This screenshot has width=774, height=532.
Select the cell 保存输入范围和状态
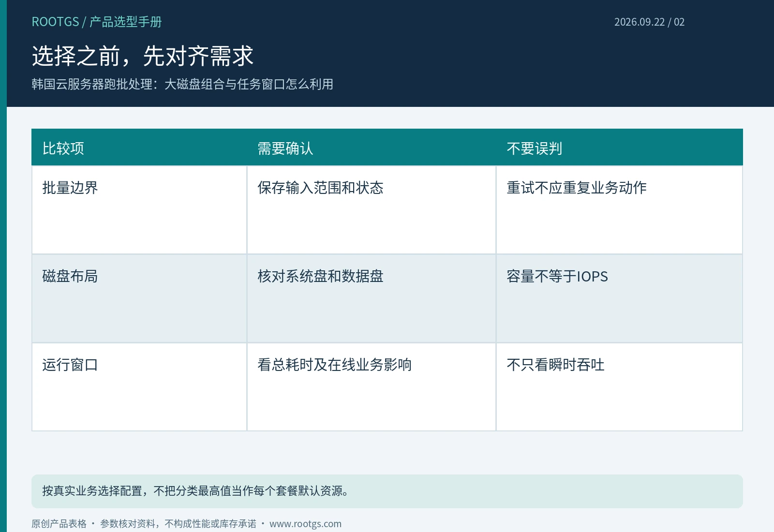pos(372,210)
